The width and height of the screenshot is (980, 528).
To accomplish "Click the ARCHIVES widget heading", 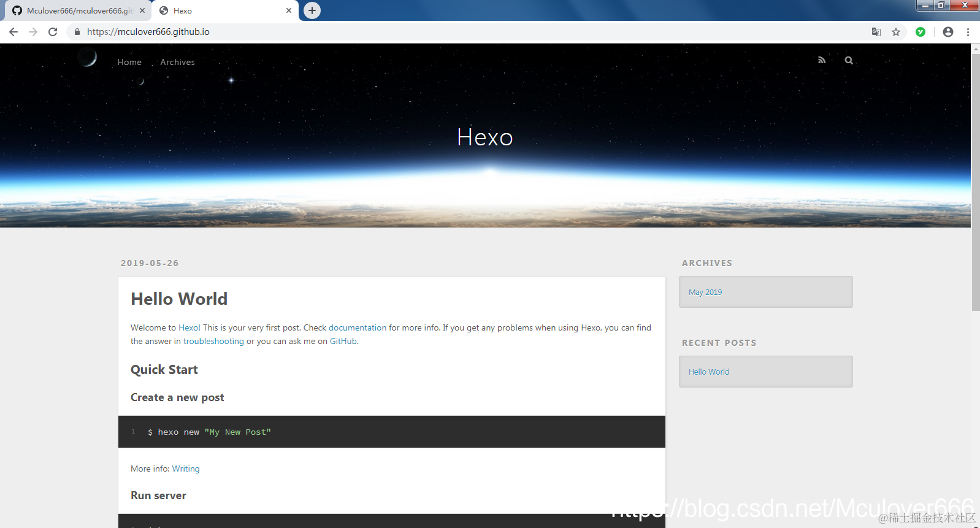I will tap(707, 263).
